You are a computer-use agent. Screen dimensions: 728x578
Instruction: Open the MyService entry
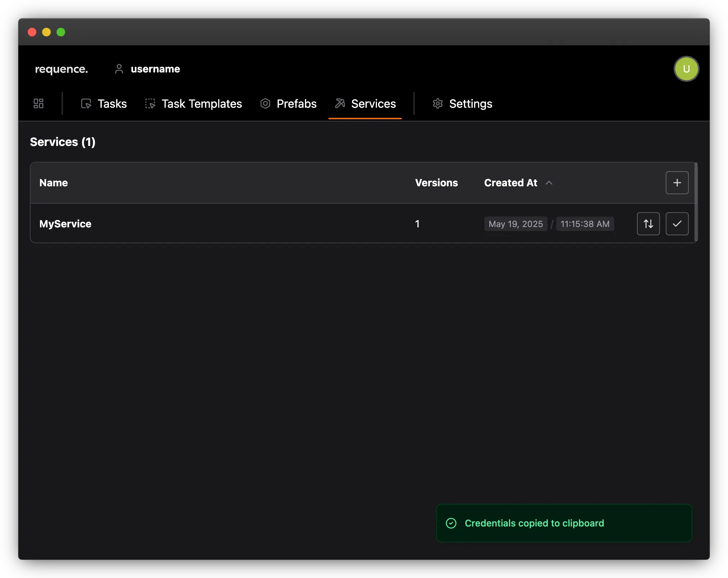(66, 224)
